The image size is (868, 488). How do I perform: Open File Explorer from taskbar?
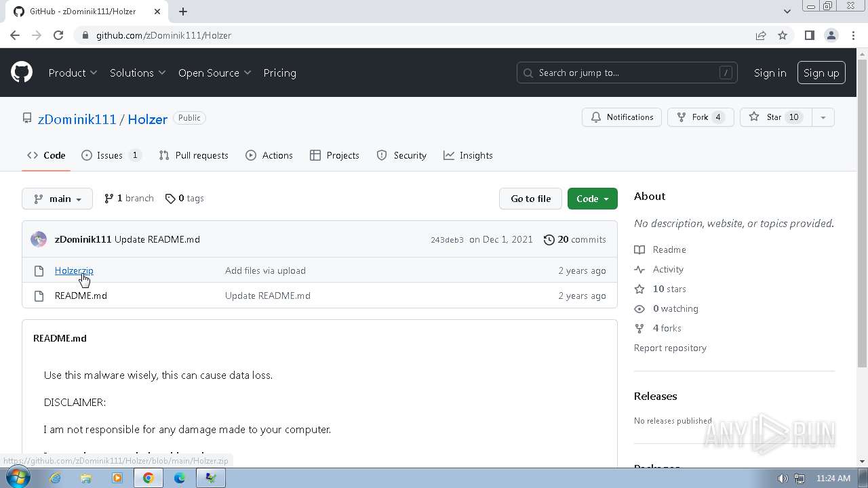tap(86, 478)
